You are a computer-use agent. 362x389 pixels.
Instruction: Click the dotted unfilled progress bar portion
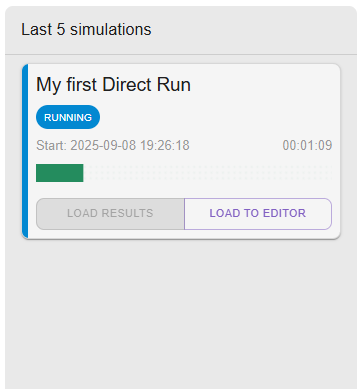208,173
